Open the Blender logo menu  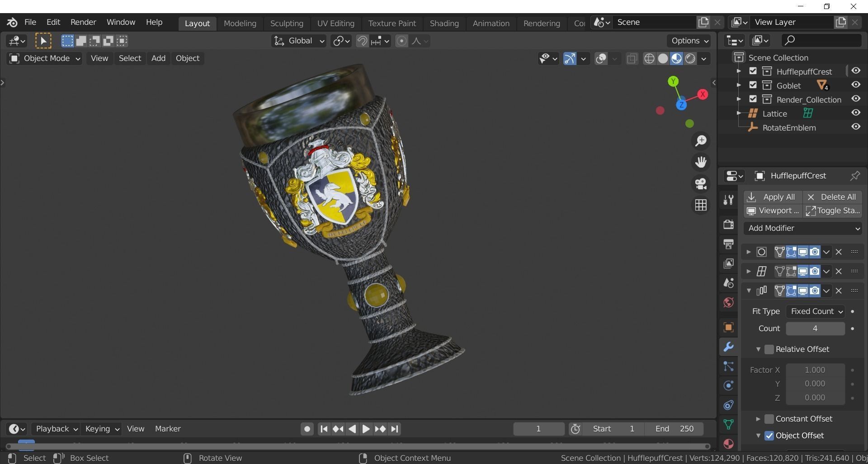click(12, 22)
